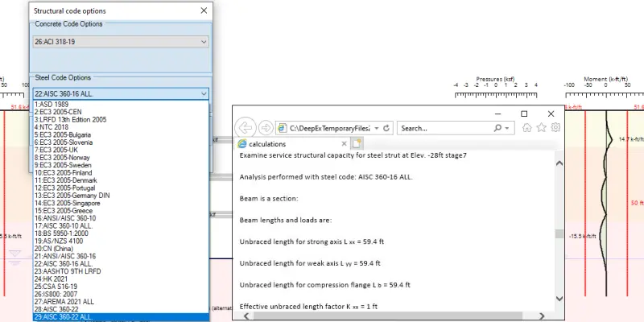Viewport: 644px width, 322px height.
Task: Select 14:EC3 2005-Singapore code
Action: point(68,203)
